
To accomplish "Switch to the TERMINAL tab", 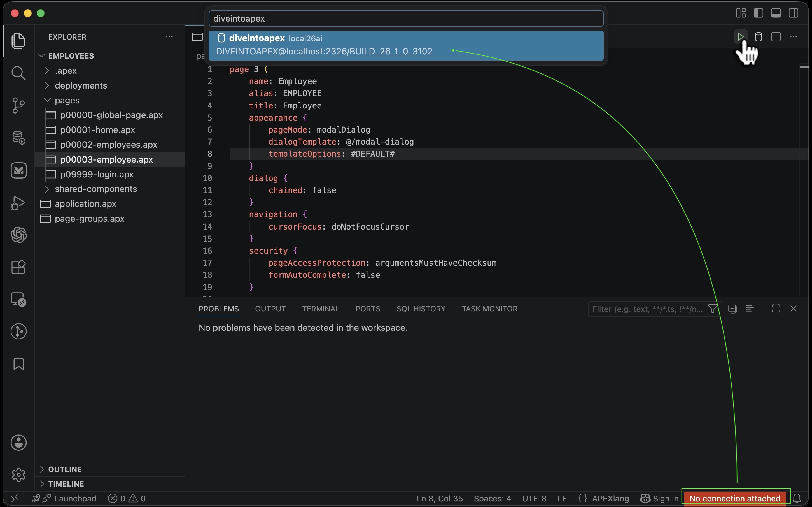I will tap(321, 309).
